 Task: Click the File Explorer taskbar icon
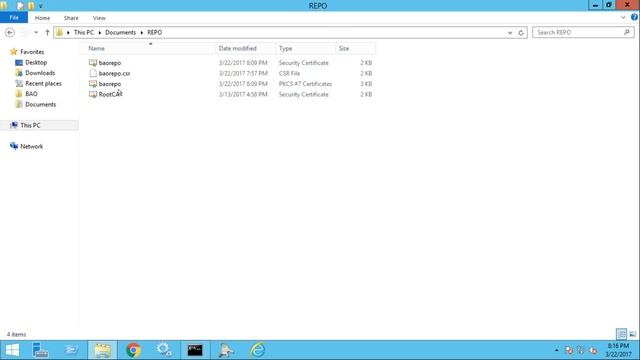(x=102, y=350)
